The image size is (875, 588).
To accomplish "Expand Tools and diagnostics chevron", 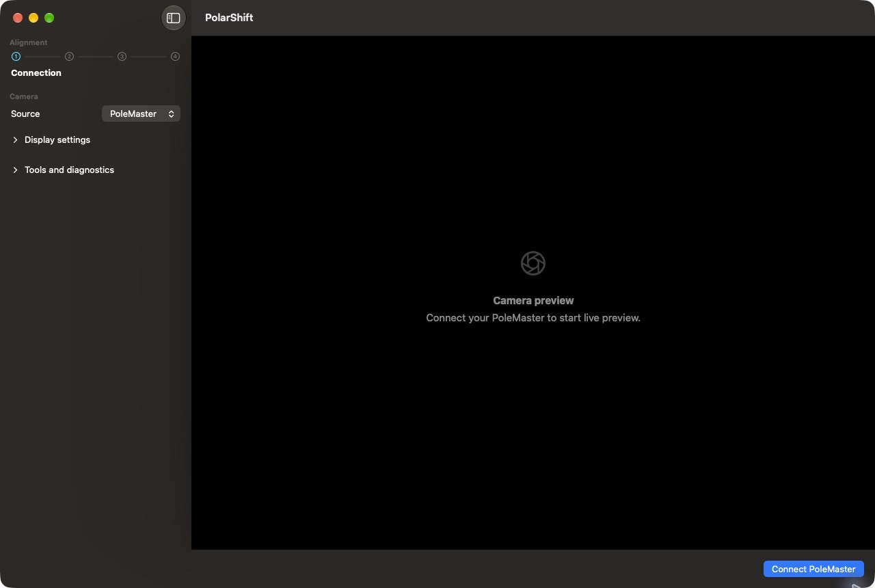I will tap(15, 170).
